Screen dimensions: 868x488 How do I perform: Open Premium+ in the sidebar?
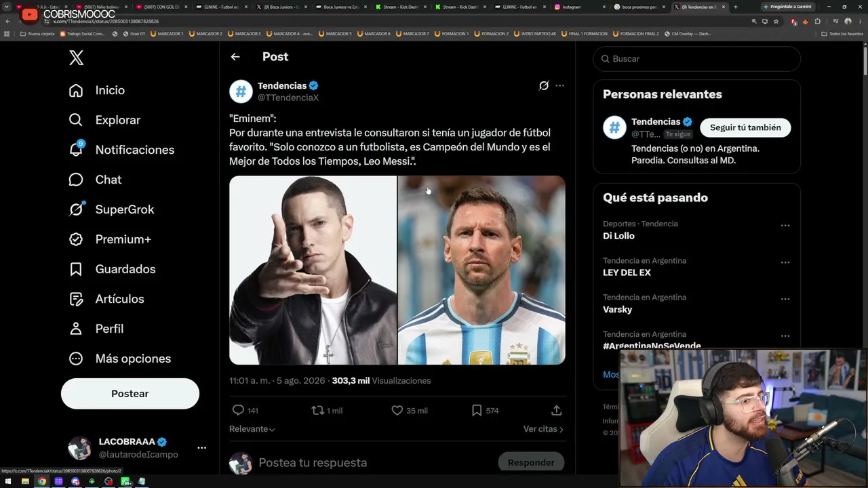109,239
